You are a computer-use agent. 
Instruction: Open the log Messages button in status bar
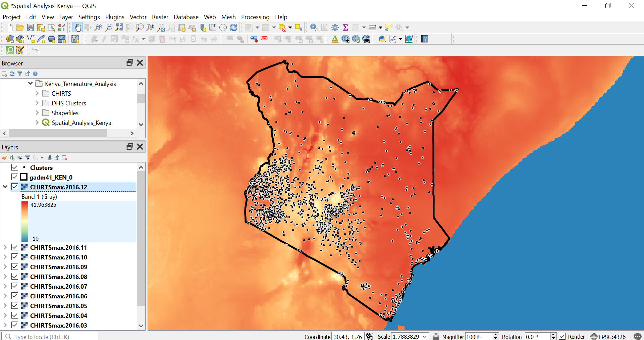pyautogui.click(x=637, y=336)
